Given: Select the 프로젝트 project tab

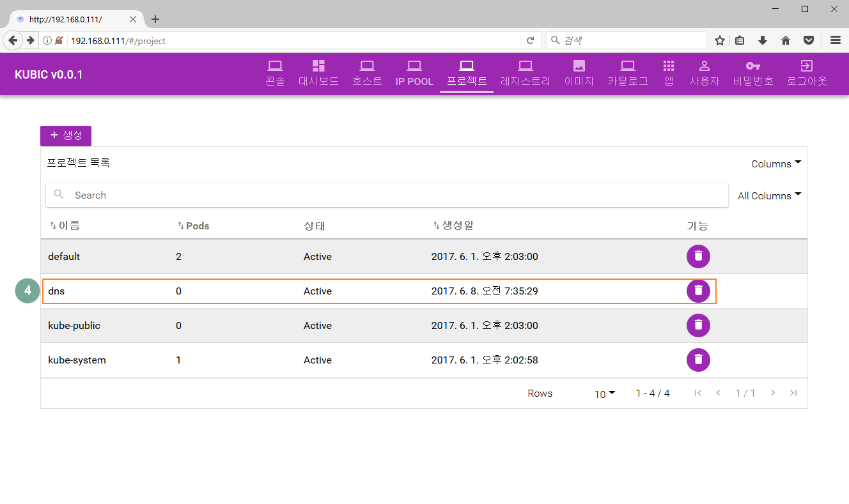Looking at the screenshot, I should [467, 73].
